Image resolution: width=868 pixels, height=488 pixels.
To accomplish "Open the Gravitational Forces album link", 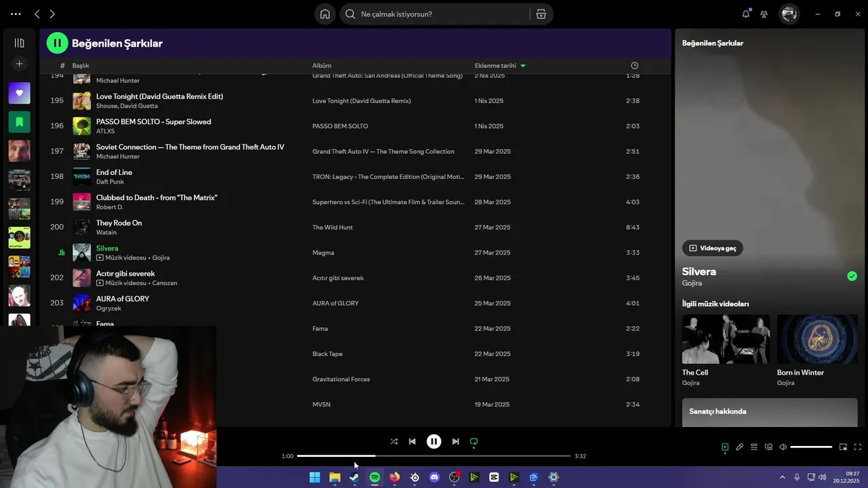I will pos(341,380).
